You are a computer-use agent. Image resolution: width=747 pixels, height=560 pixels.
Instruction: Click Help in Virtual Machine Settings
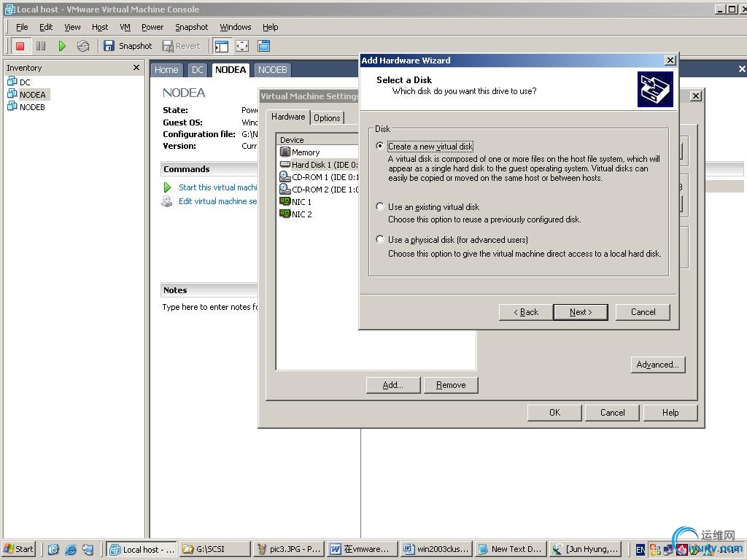pyautogui.click(x=670, y=413)
